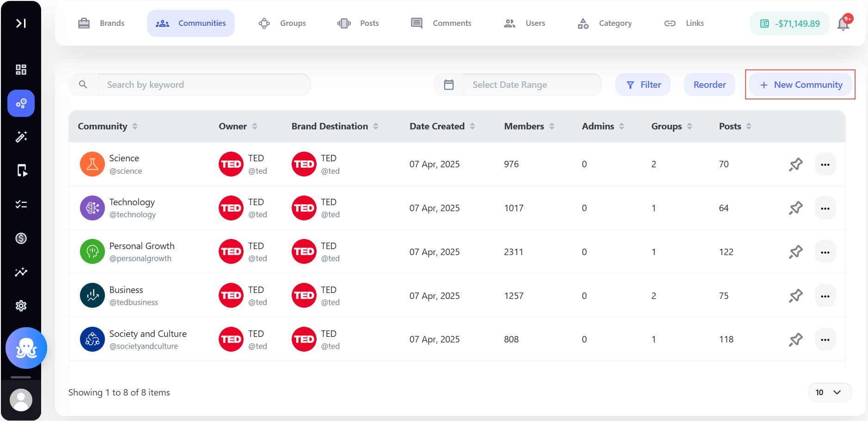
Task: Open more options for Personal Growth row
Action: (825, 252)
